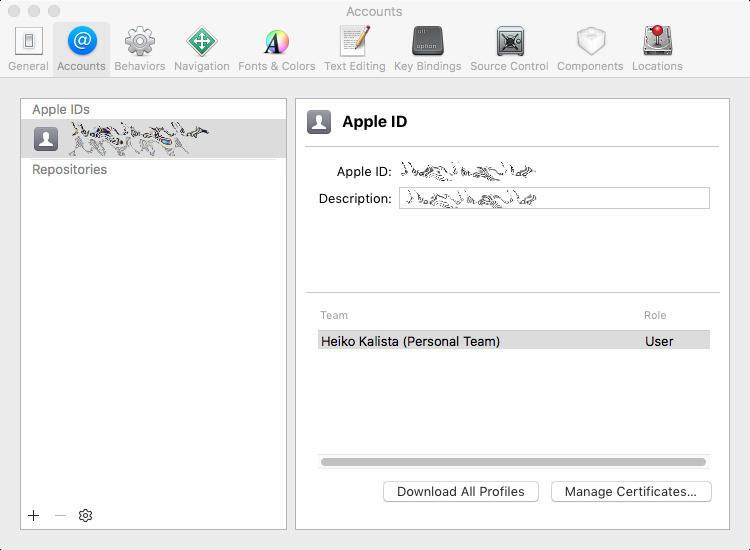Open the Behaviors gear tab
The width and height of the screenshot is (750, 550).
click(140, 49)
